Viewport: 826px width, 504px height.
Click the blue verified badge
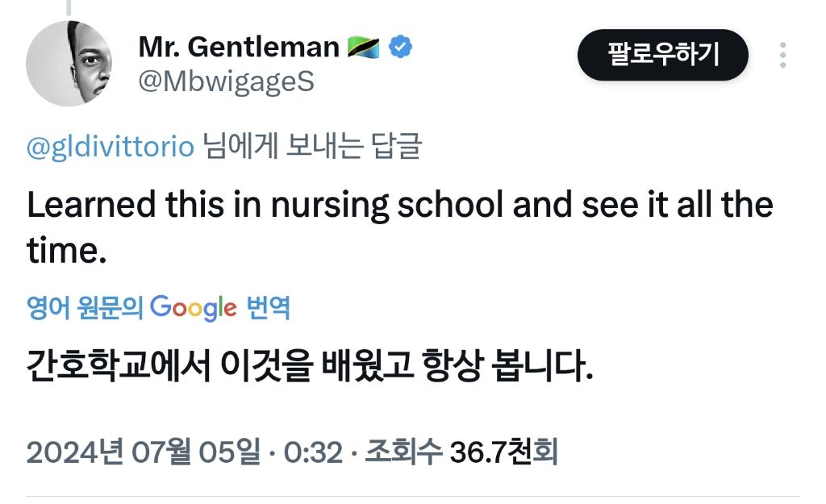(401, 48)
